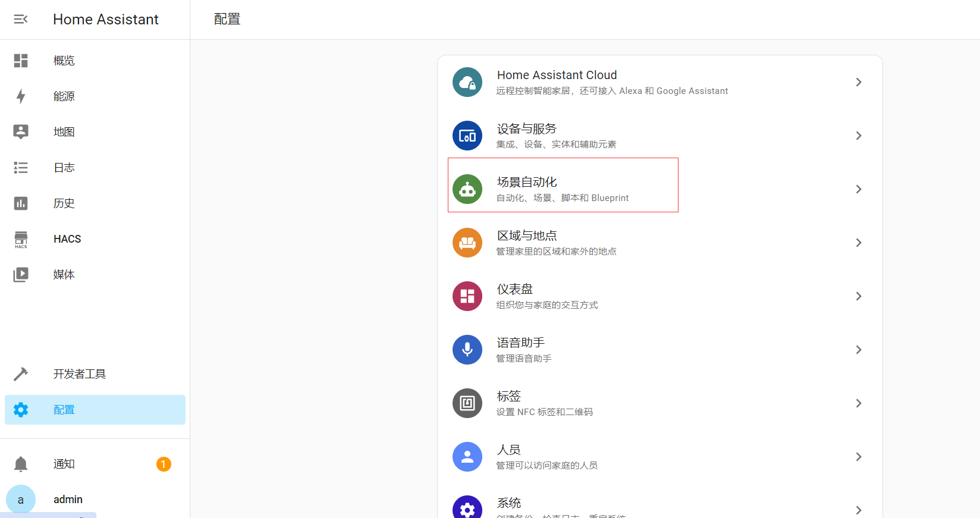The width and height of the screenshot is (980, 518).
Task: Click the 人员 person icon
Action: click(x=467, y=457)
